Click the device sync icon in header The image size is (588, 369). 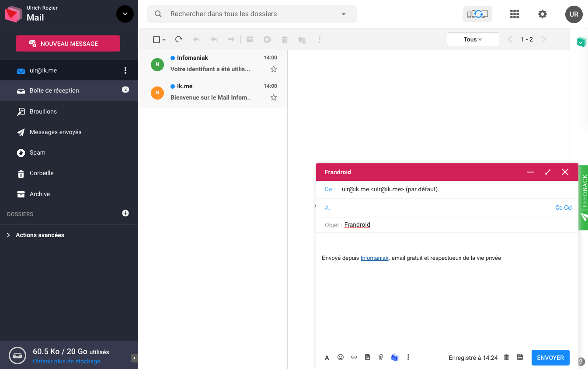pos(477,14)
